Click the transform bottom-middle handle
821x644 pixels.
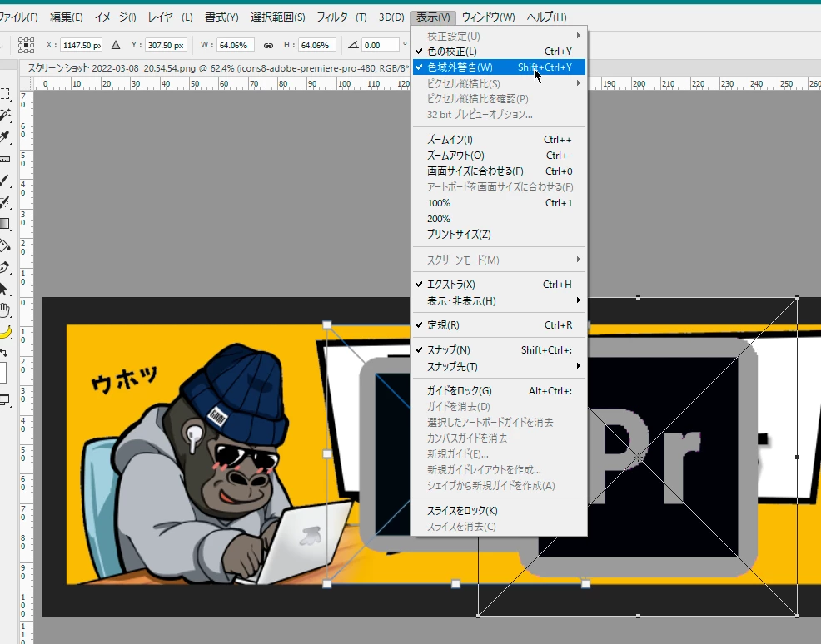tap(455, 584)
